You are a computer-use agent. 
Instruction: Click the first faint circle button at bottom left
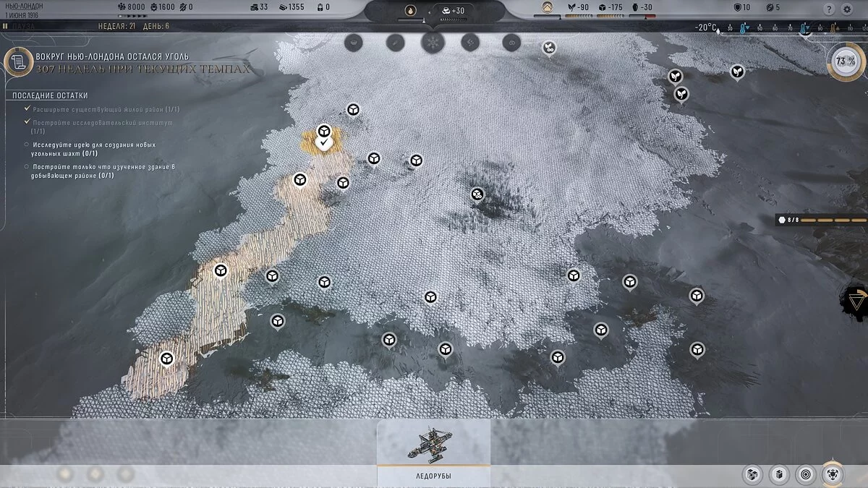point(64,474)
